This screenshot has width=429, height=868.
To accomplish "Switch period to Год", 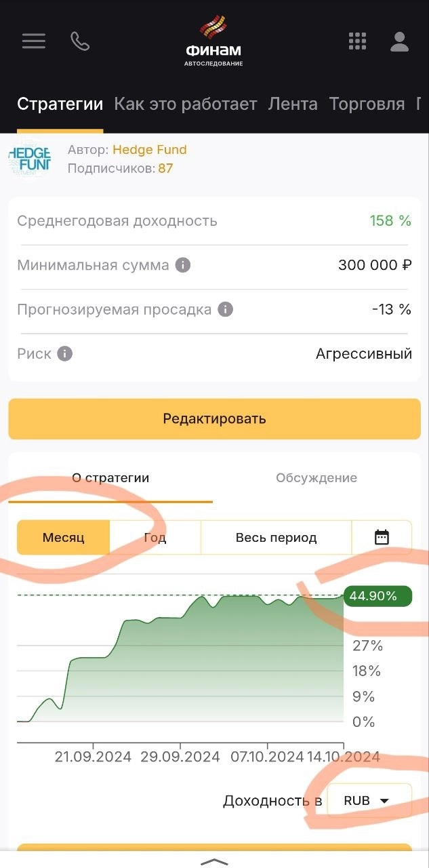I will pyautogui.click(x=155, y=536).
